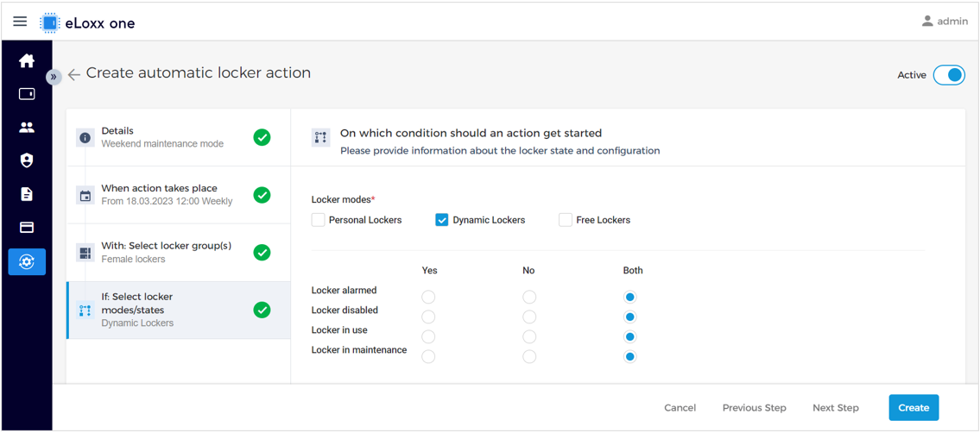Click the locker modes/states step icon
Image resolution: width=980 pixels, height=433 pixels.
tap(85, 310)
